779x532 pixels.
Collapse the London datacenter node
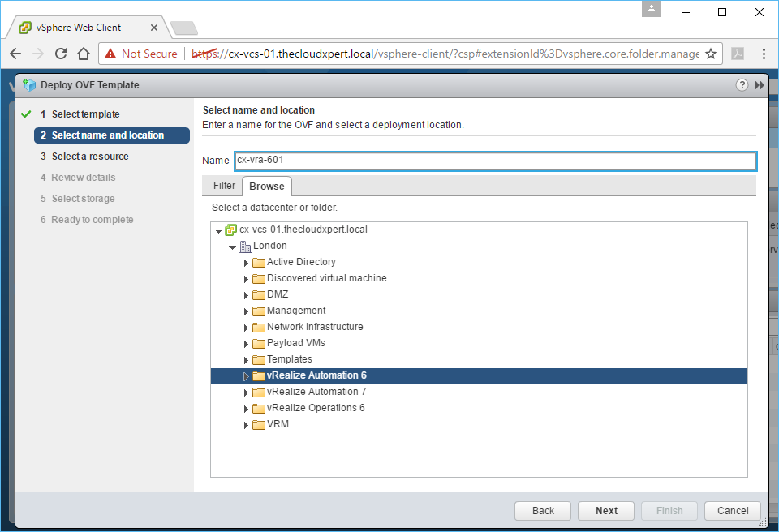point(232,247)
